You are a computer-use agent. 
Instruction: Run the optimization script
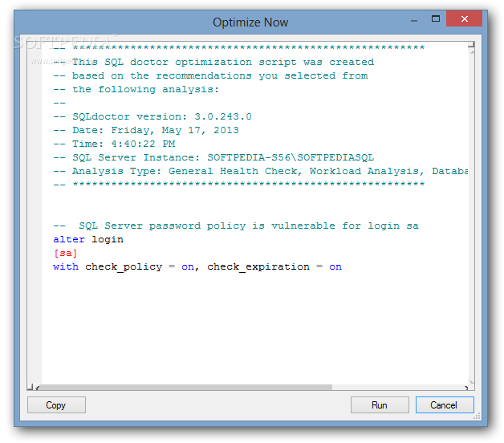click(380, 404)
